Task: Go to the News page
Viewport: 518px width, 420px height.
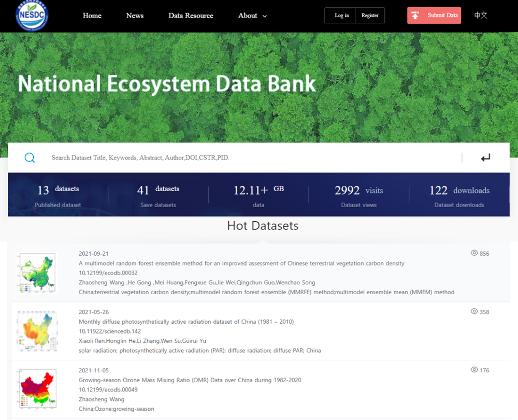Action: [x=135, y=16]
